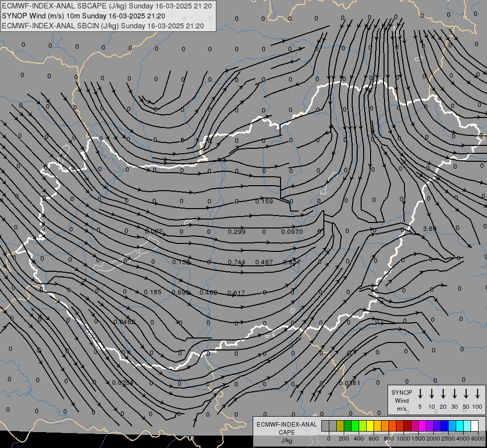Select the dark green CAPE legend swatch
Screen dimensions: 487x448
348,426
